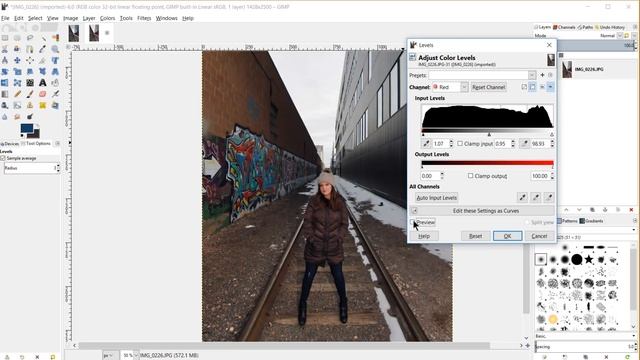Select the Rectangle Select tool
The width and height of the screenshot is (640, 360).
pyautogui.click(x=5, y=38)
